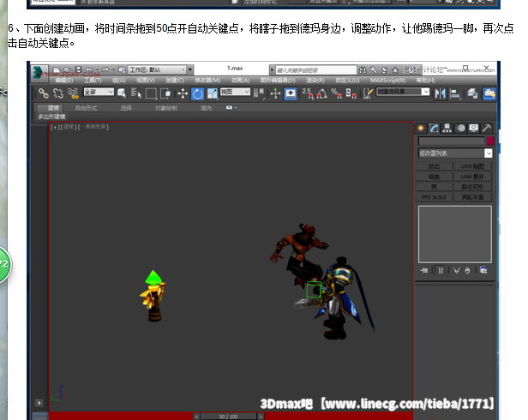Click the keyword search input box
This screenshot has width=528, height=420.
point(315,69)
